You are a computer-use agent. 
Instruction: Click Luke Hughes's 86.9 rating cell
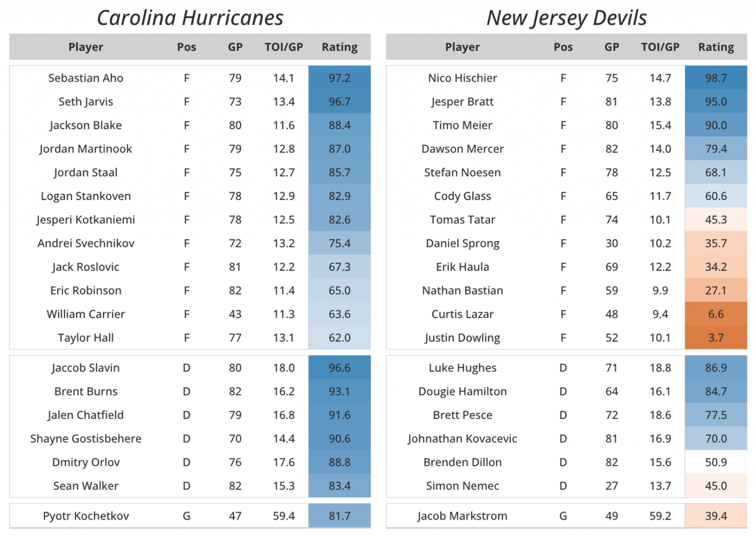716,368
